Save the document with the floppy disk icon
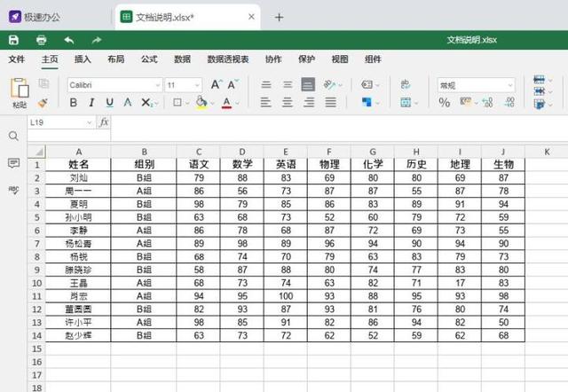568x392 pixels. (14, 40)
